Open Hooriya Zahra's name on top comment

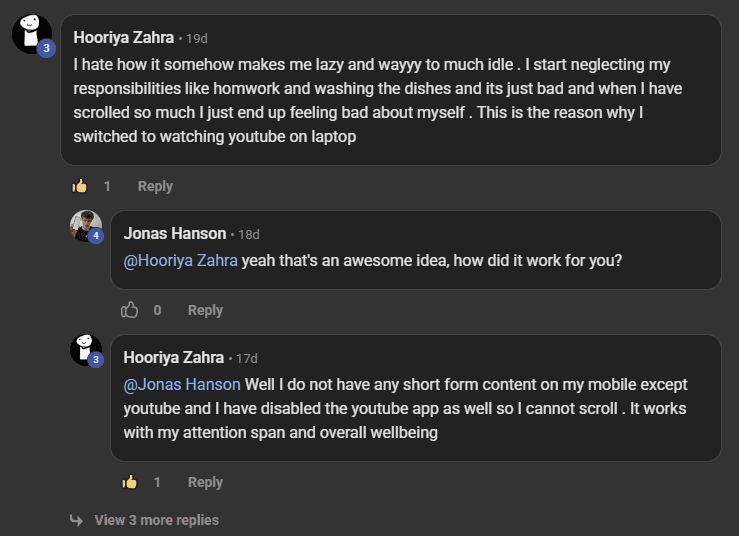tap(124, 38)
